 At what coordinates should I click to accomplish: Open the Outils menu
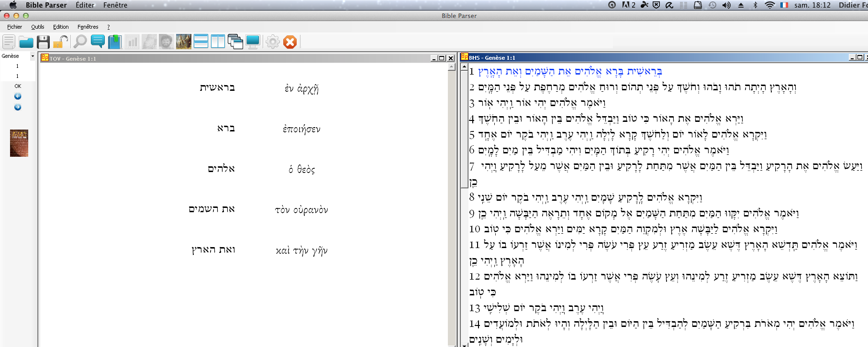pos(38,27)
